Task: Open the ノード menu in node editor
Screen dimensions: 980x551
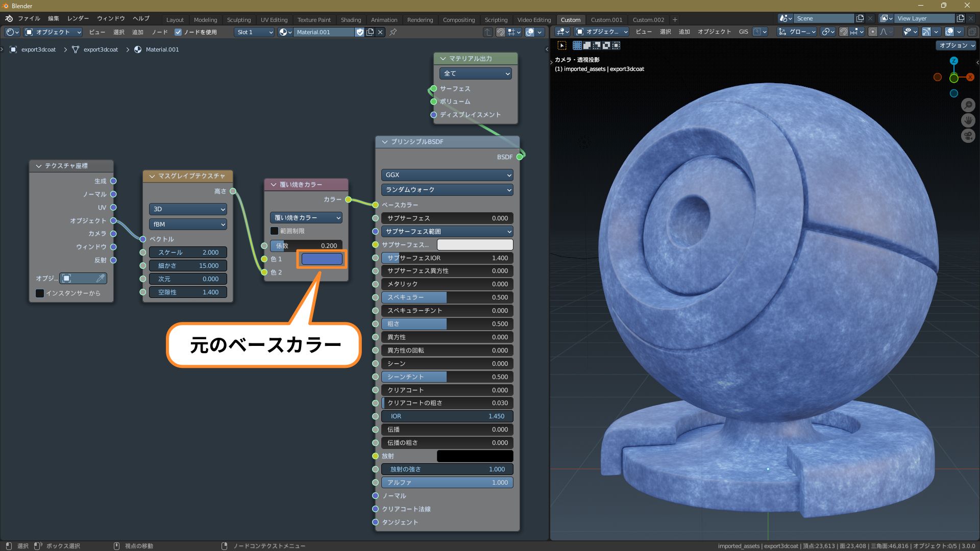Action: (160, 32)
